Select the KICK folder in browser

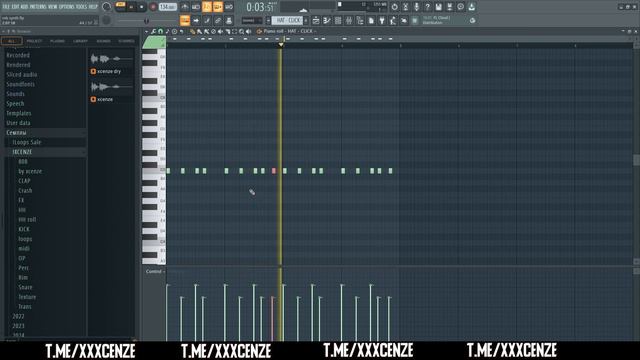tap(24, 229)
